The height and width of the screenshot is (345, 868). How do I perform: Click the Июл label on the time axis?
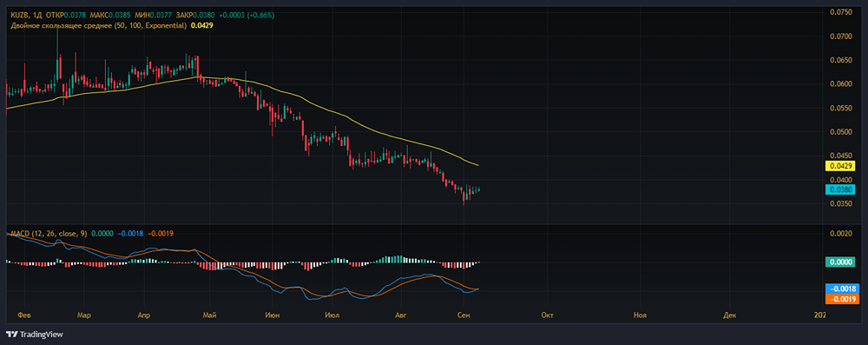pos(332,315)
